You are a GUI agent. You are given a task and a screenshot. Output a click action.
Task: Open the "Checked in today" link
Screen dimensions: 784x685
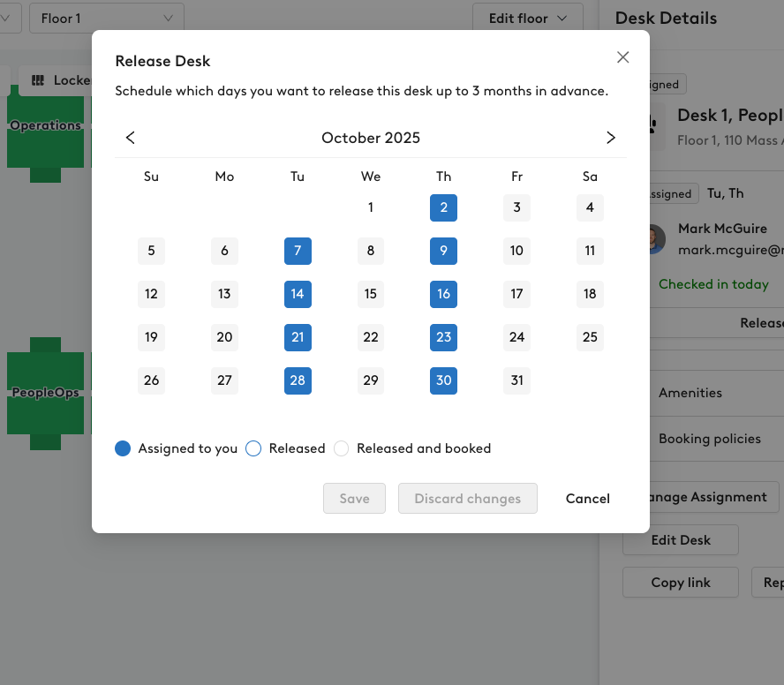713,283
